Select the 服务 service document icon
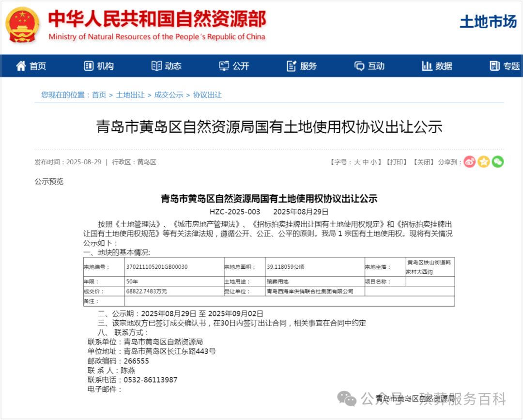 pyautogui.click(x=291, y=65)
